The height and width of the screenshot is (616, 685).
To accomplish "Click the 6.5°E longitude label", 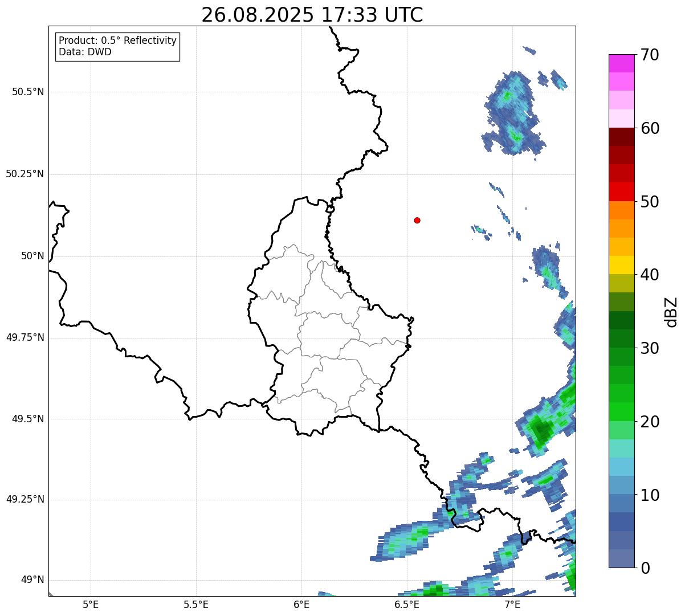I will click(x=407, y=604).
